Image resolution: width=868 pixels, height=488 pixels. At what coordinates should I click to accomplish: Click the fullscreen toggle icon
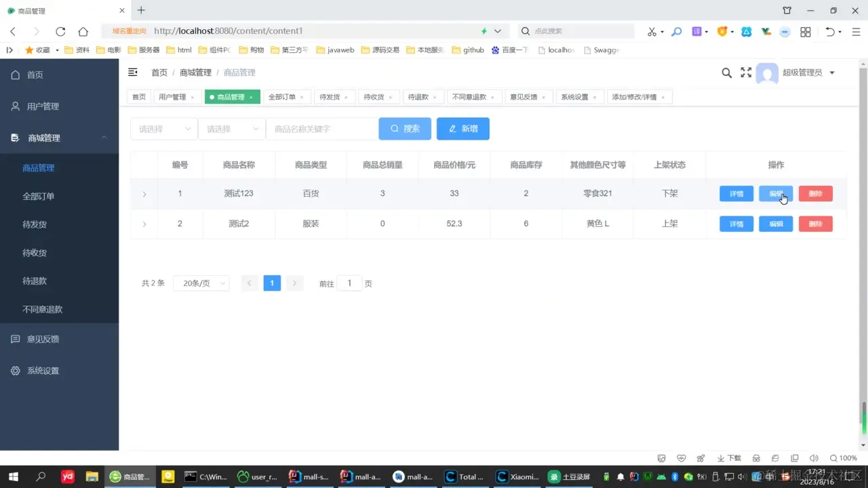click(x=746, y=73)
